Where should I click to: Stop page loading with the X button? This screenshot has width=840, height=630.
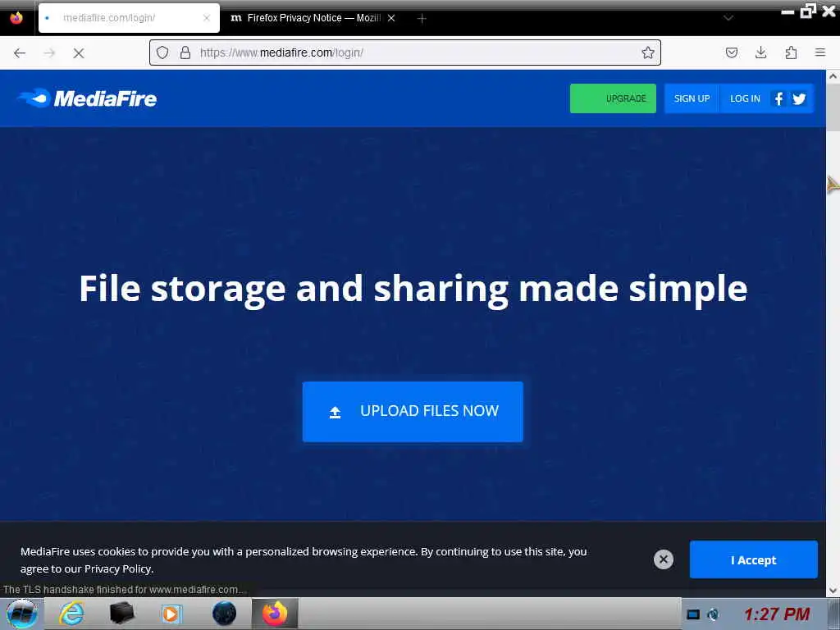79,52
